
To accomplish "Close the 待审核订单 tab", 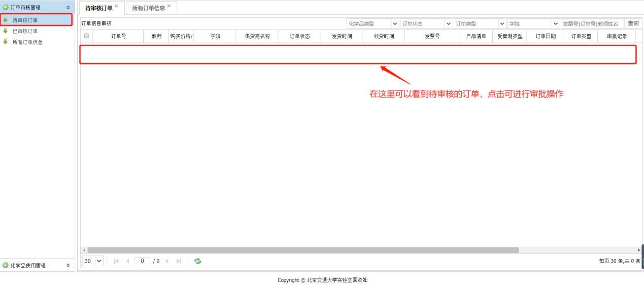I will tap(116, 6).
